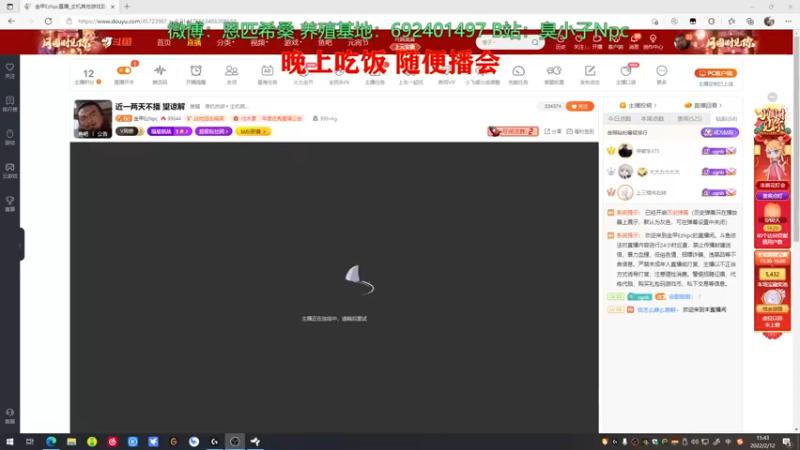Open the 创作中心 creator center icon
Screen dimensions: 800x450
pos(653,42)
